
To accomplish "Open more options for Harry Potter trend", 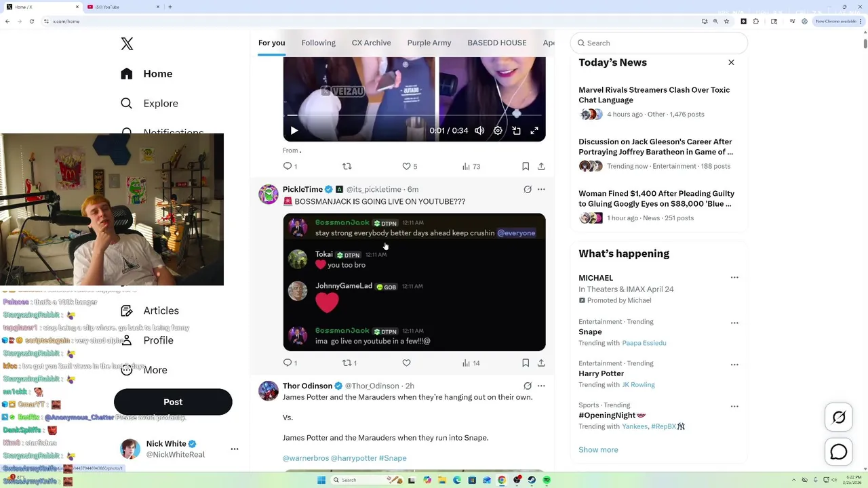I will 734,365.
